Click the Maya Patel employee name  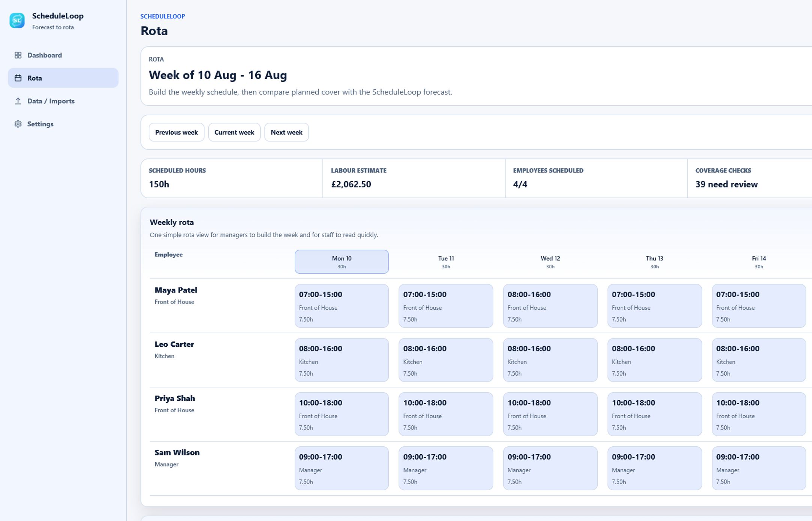(x=176, y=290)
